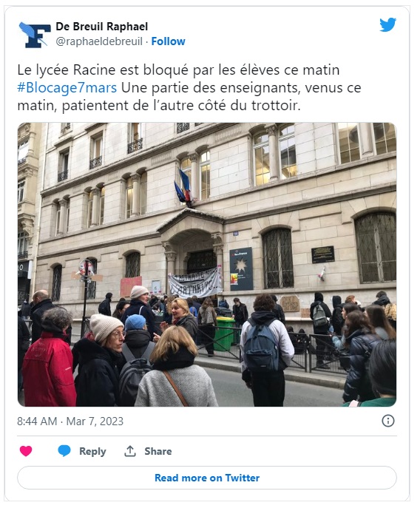
Task: Open the #Blocage7mars hashtag
Action: [67, 88]
